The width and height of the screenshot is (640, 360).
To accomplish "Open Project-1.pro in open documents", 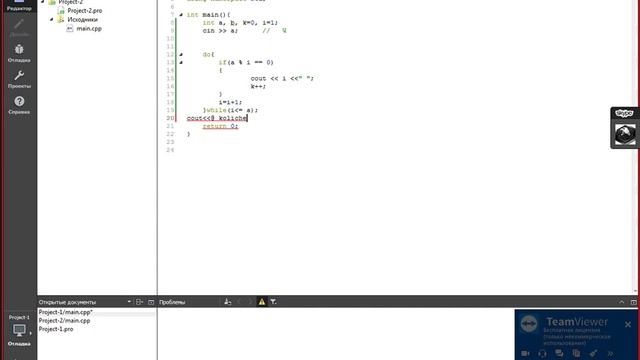I will 56,329.
